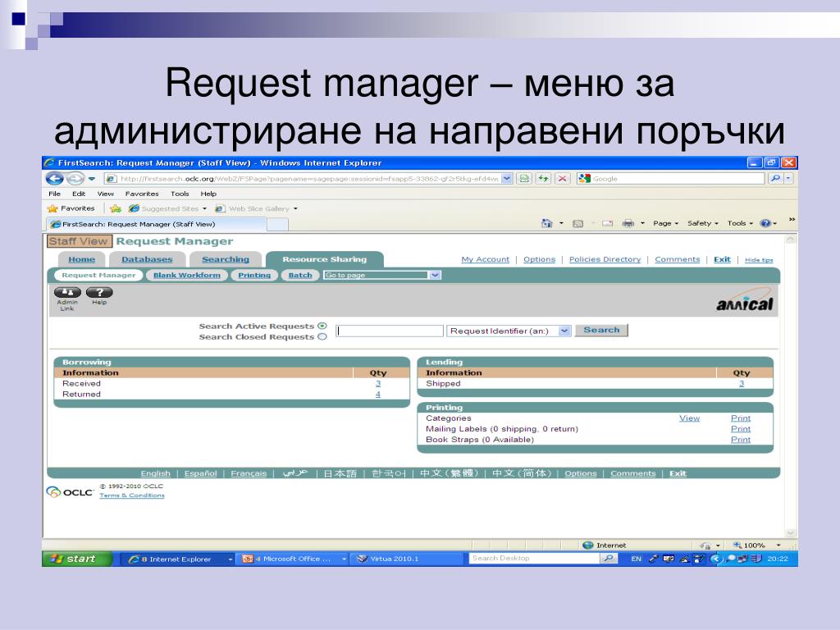Click the blue Help question icon in command bar
840x630 pixels.
pos(765,223)
